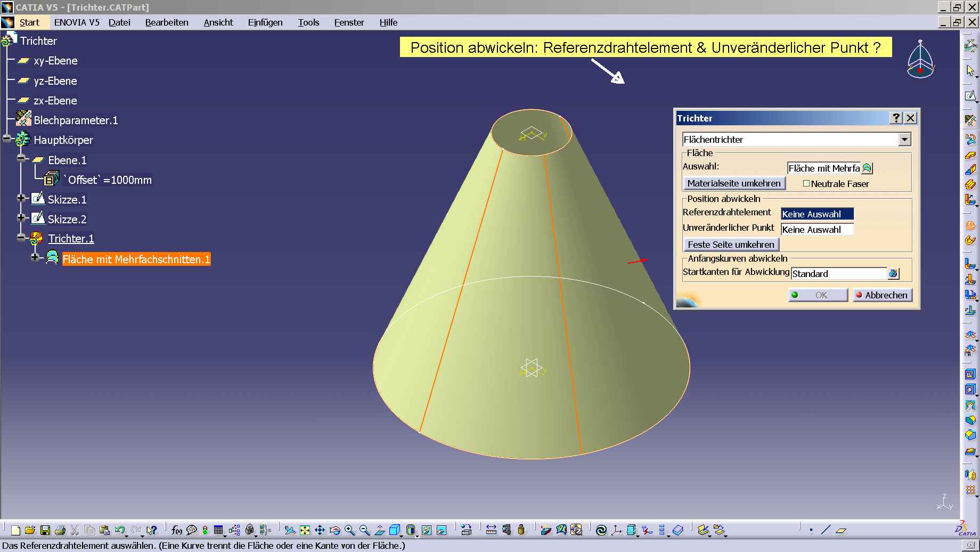Viewport: 980px width, 552px height.
Task: Click the Design Table grid icon
Action: [x=218, y=530]
